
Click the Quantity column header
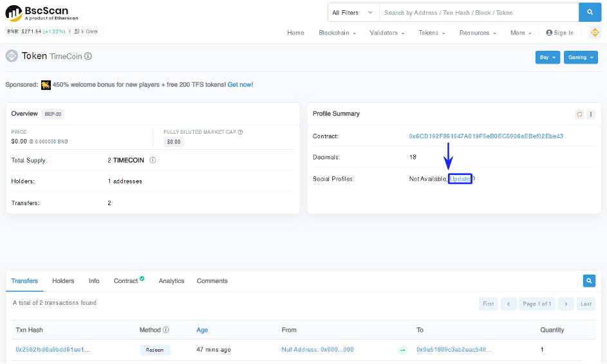[552, 330]
